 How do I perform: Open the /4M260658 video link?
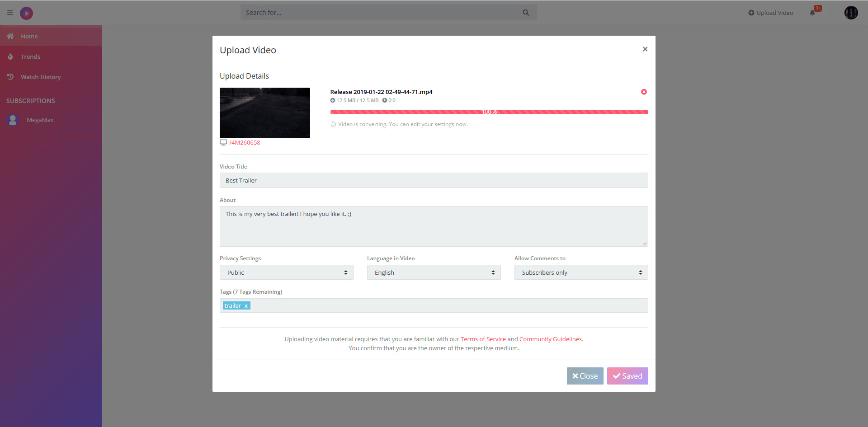pyautogui.click(x=245, y=142)
